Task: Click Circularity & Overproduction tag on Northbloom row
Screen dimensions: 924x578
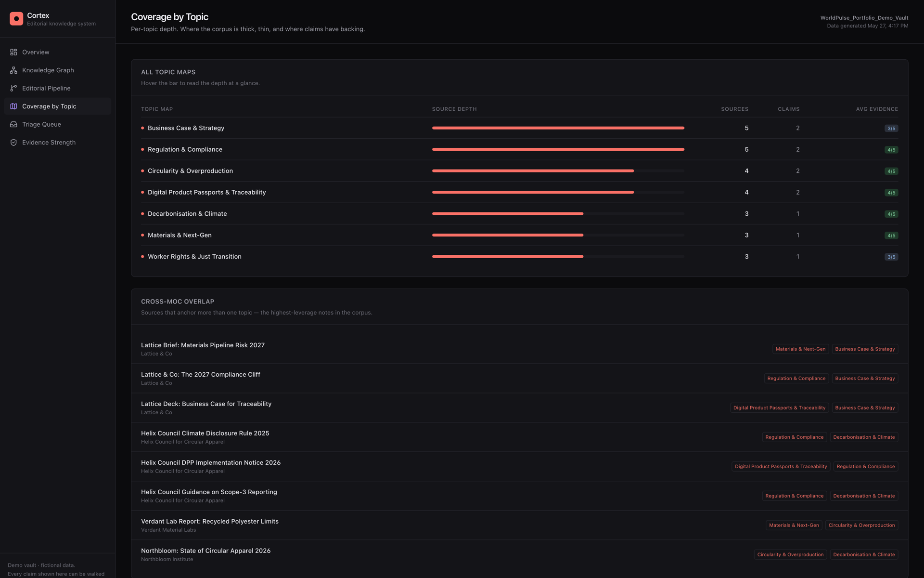Action: point(790,555)
